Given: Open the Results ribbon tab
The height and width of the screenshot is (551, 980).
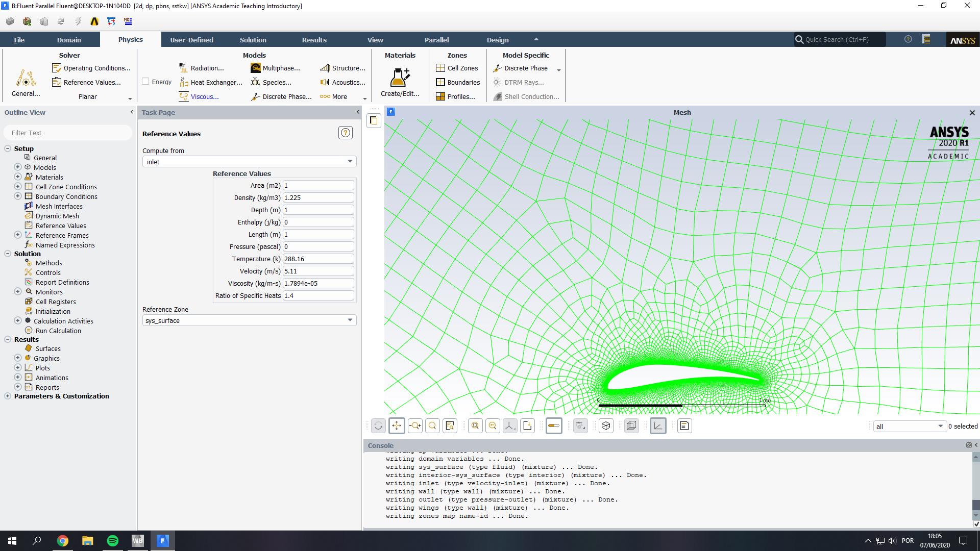Looking at the screenshot, I should 314,40.
